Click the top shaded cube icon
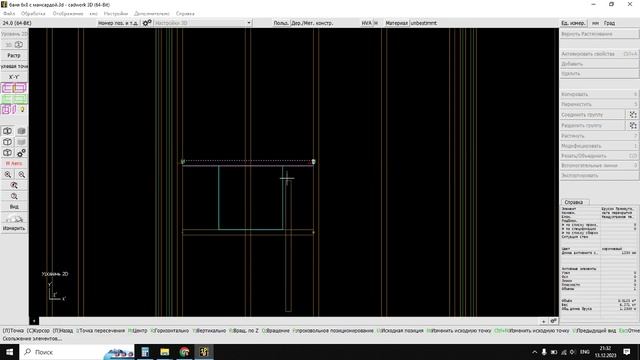The image size is (640, 360). pyautogui.click(x=21, y=131)
